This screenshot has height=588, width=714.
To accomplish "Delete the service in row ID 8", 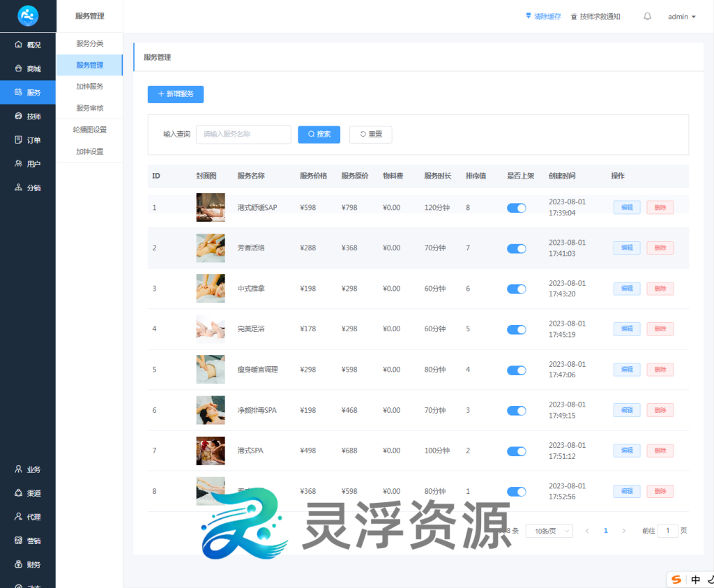I will (660, 491).
